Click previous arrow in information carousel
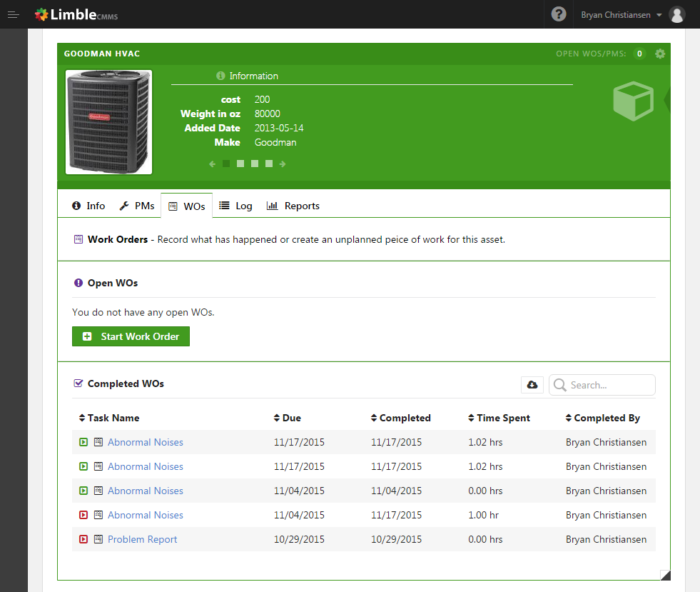The image size is (700, 592). pyautogui.click(x=213, y=164)
